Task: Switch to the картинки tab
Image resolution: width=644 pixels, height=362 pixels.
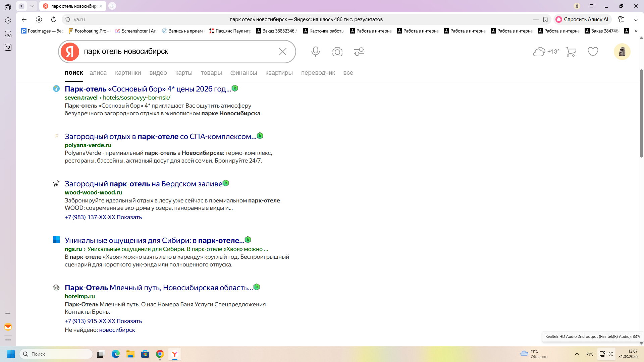Action: (128, 73)
